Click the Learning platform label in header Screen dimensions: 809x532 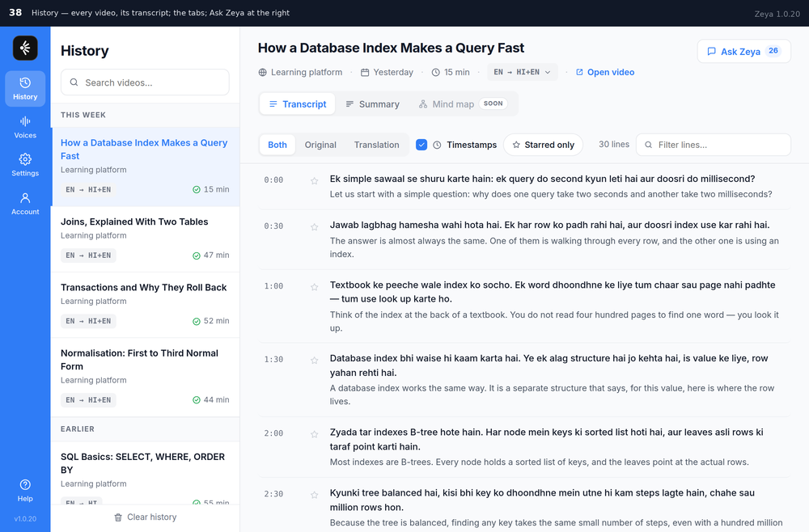[300, 72]
